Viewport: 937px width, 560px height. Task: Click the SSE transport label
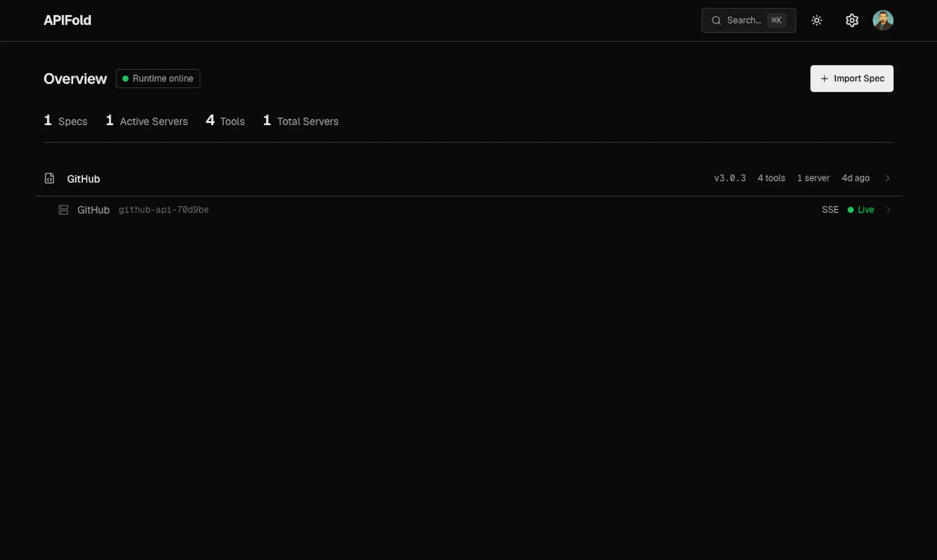[830, 210]
